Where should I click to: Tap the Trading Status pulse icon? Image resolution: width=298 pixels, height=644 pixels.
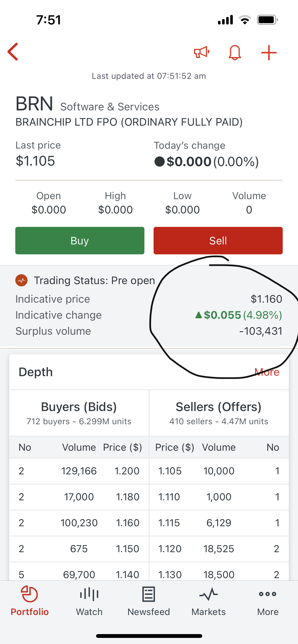[21, 281]
